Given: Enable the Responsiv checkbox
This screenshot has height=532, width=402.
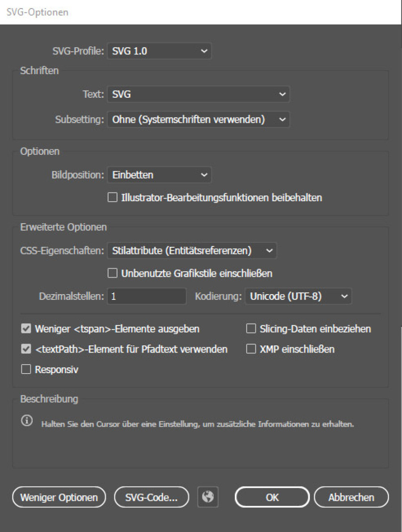Looking at the screenshot, I should coord(26,370).
